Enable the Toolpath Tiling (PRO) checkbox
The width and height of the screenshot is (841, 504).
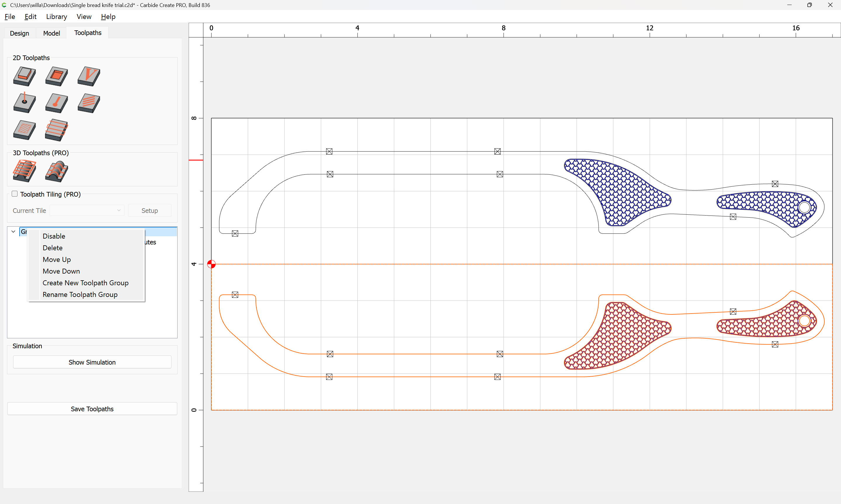[15, 194]
